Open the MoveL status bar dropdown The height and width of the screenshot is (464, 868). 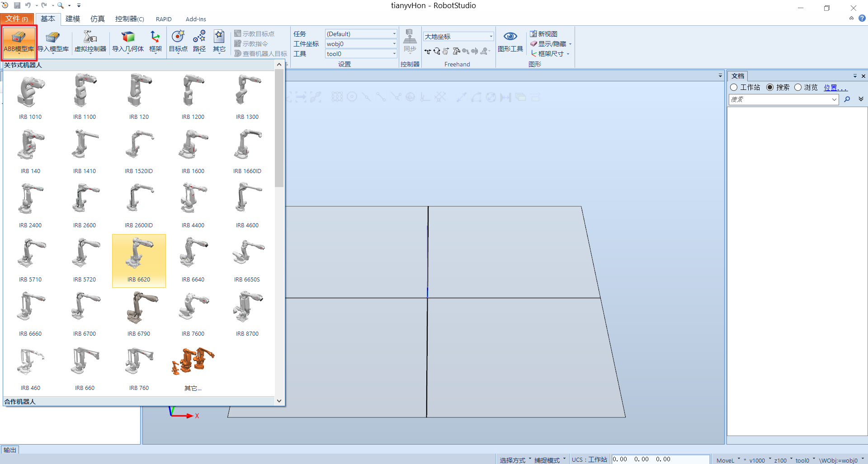pos(728,460)
